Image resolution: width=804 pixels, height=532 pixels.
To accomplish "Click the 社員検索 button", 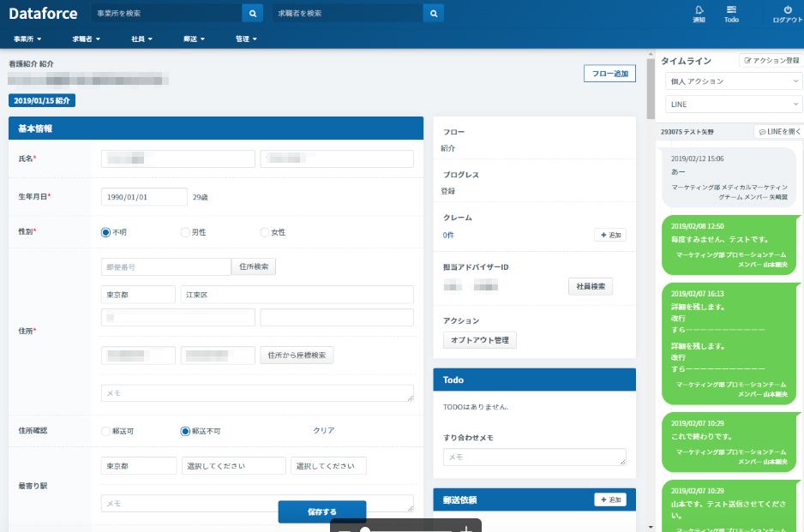I will point(590,286).
